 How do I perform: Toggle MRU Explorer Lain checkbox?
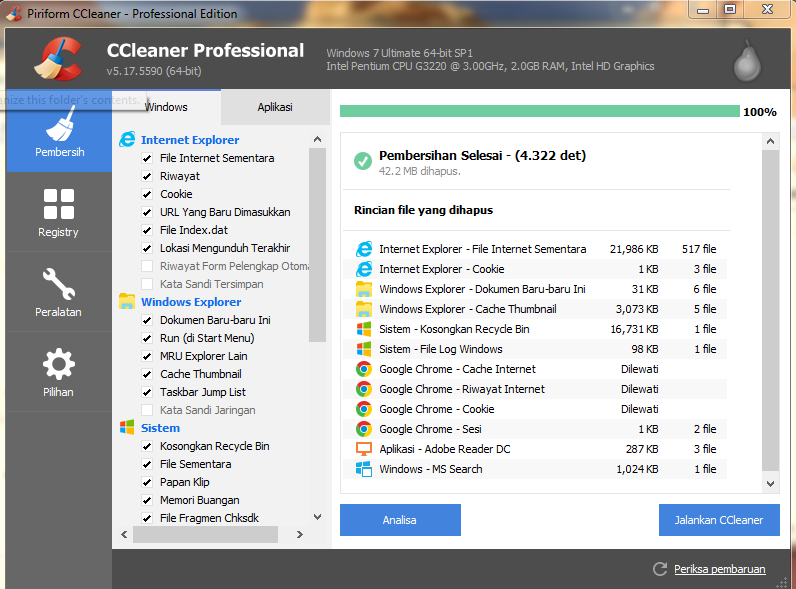(147, 356)
